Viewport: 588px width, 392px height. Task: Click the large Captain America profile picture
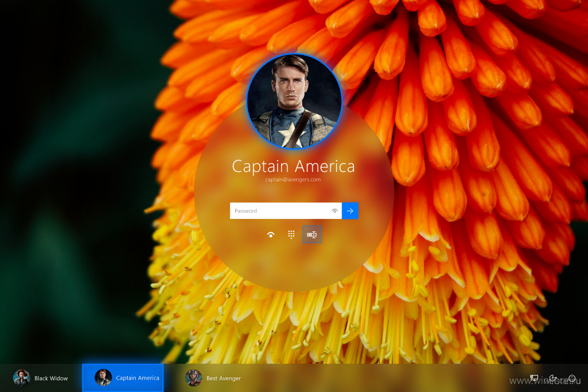[294, 101]
